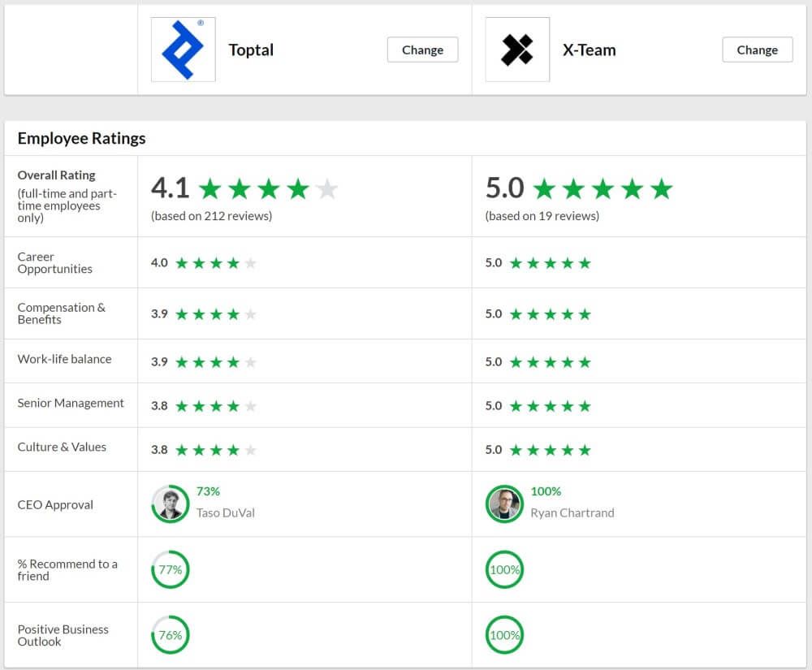Click X-Team's 5.0 overall star rating
The height and width of the screenshot is (670, 812).
(603, 188)
